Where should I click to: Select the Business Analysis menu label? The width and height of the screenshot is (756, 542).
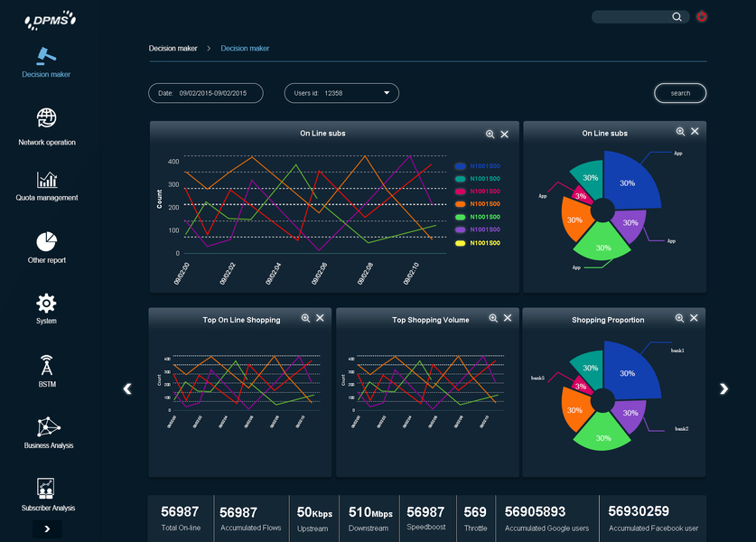click(49, 445)
